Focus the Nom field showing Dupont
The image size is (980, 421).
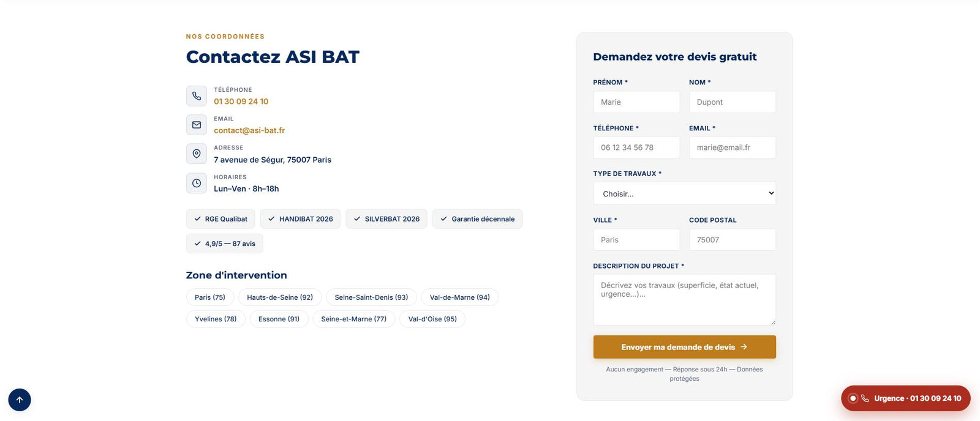(733, 102)
